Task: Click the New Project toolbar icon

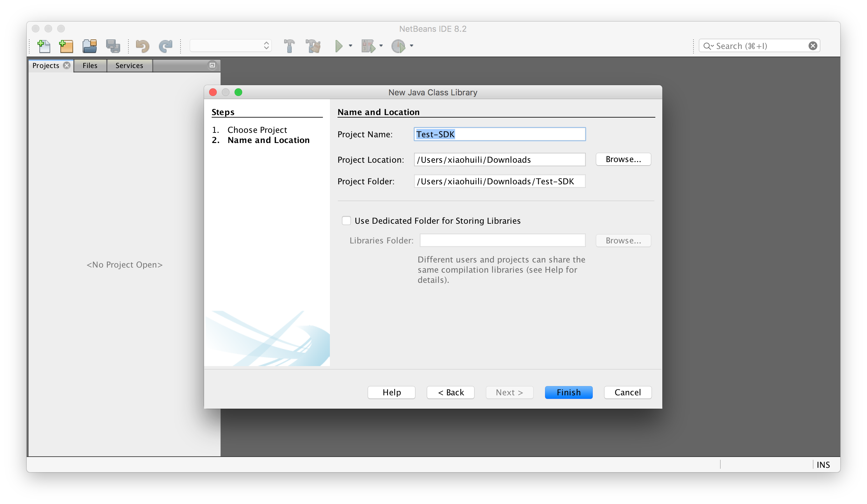Action: pyautogui.click(x=66, y=46)
